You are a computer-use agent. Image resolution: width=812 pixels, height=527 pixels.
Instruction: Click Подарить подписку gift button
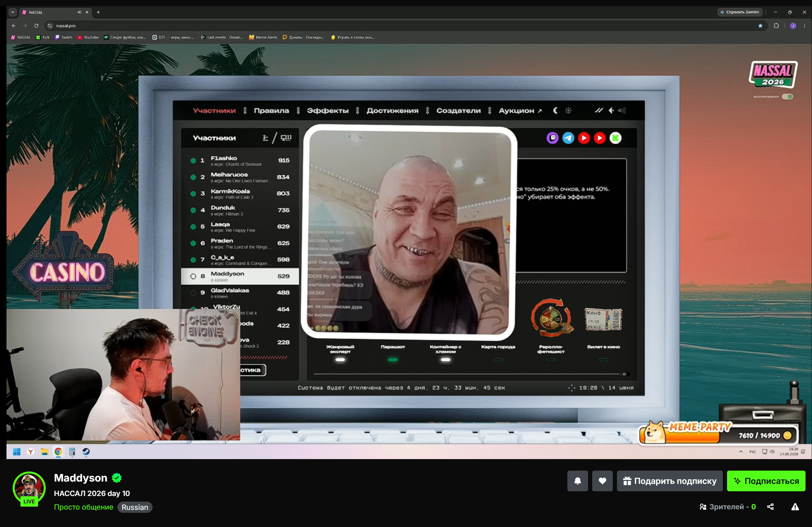coord(669,481)
